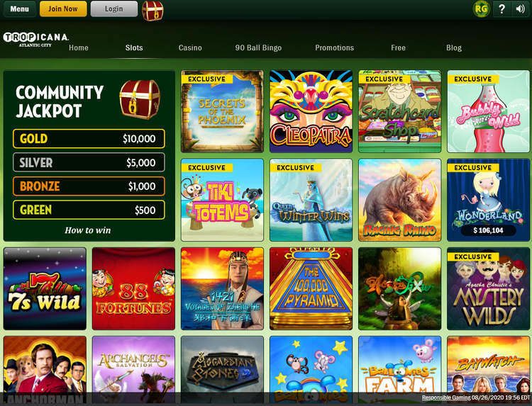Click the How to win link

pyautogui.click(x=87, y=230)
